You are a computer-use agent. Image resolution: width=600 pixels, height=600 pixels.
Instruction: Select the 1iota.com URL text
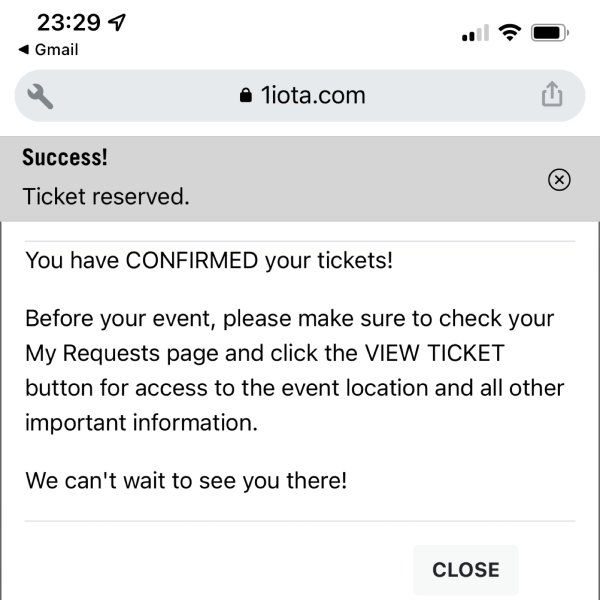pos(313,95)
